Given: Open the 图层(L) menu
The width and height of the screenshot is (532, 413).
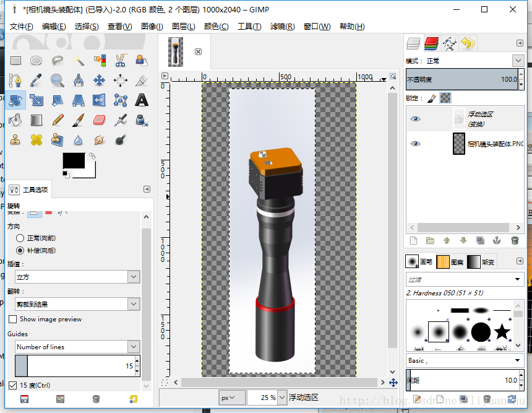Looking at the screenshot, I should click(184, 27).
